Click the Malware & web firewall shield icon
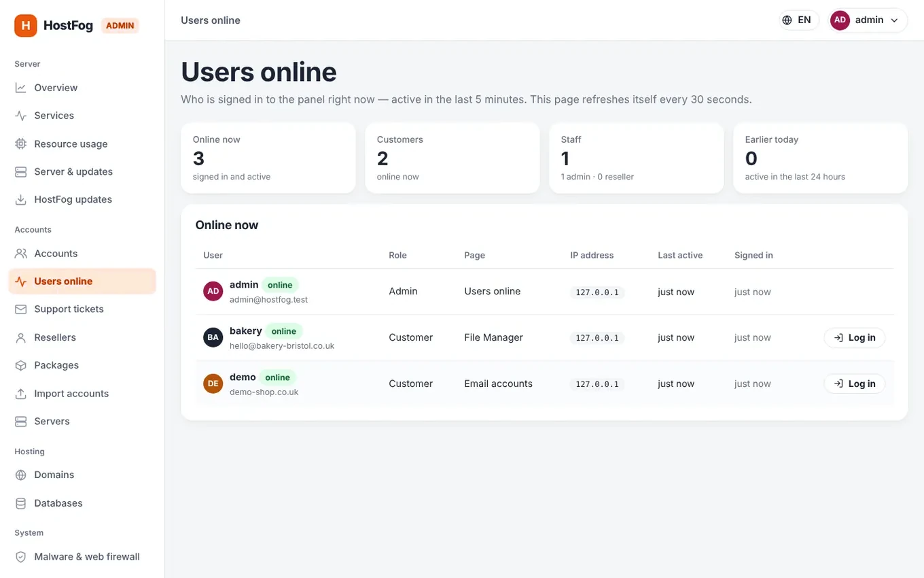The height and width of the screenshot is (578, 924). (21, 557)
